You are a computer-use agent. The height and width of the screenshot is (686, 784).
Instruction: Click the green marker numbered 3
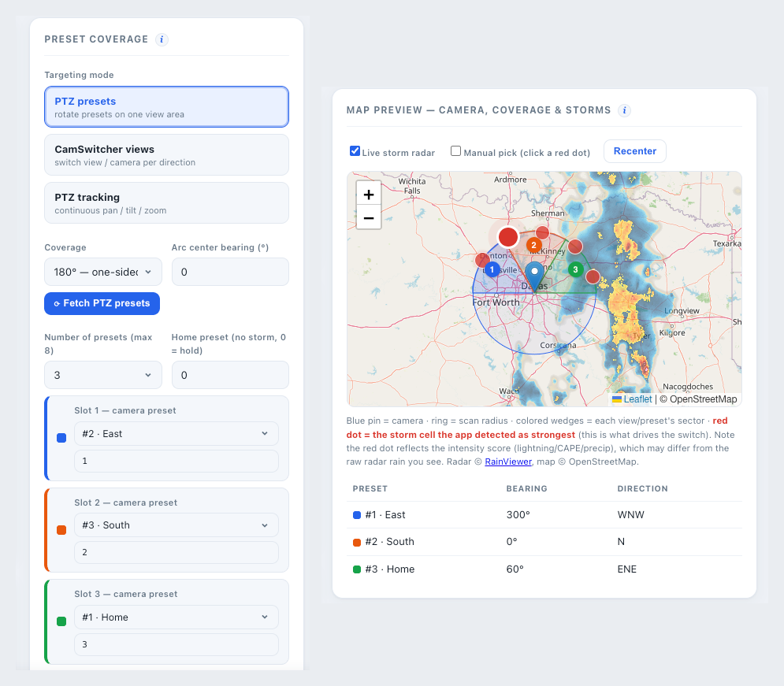coord(575,270)
